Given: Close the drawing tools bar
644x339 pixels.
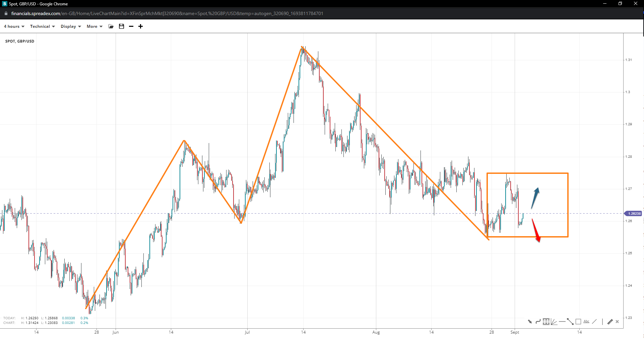Looking at the screenshot, I should [617, 322].
